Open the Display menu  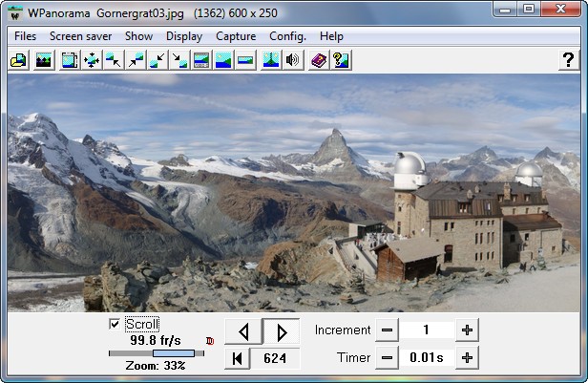coord(184,36)
